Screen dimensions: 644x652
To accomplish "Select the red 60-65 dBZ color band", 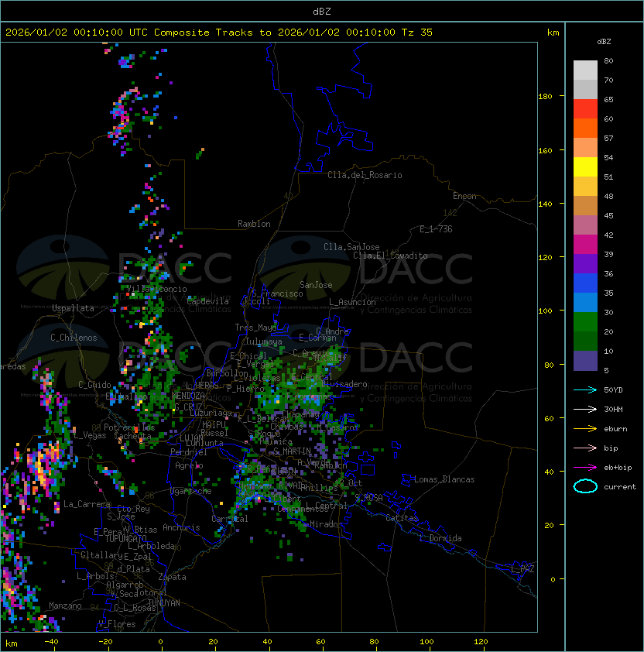I will 585,109.
